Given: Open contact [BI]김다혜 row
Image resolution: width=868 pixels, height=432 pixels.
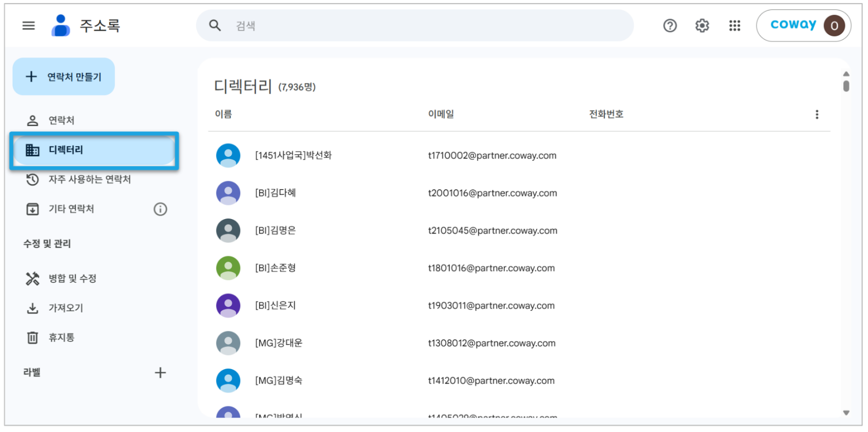Looking at the screenshot, I should (x=518, y=193).
